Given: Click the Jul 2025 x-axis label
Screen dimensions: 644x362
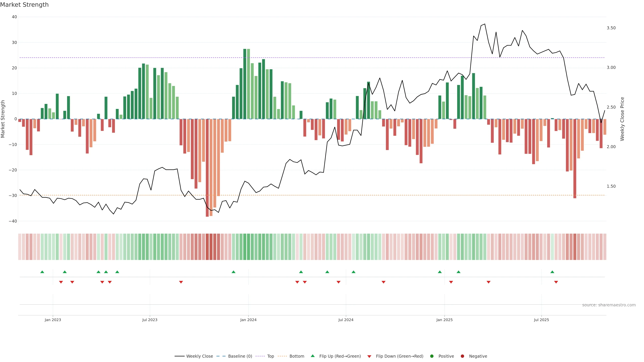Looking at the screenshot, I should pos(541,320).
